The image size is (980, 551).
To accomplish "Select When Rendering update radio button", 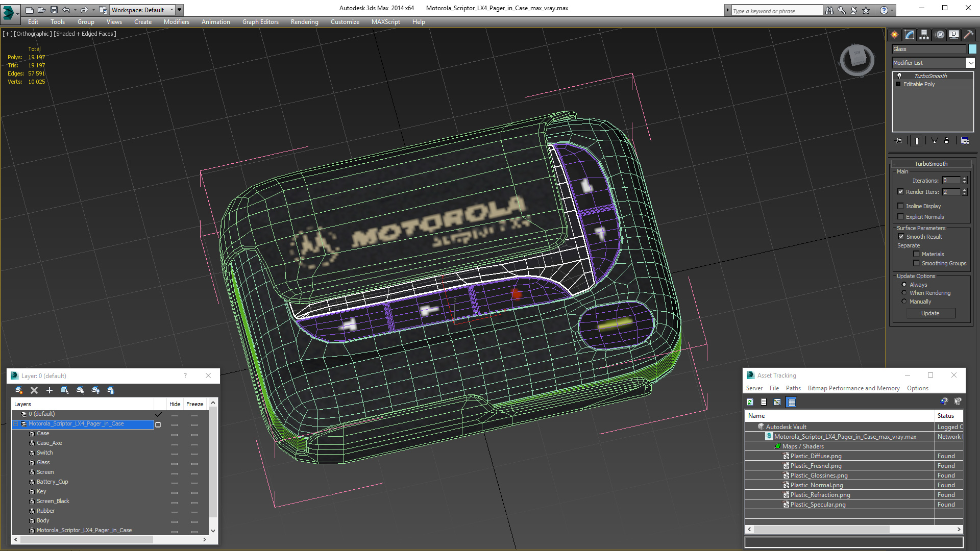I will 904,293.
